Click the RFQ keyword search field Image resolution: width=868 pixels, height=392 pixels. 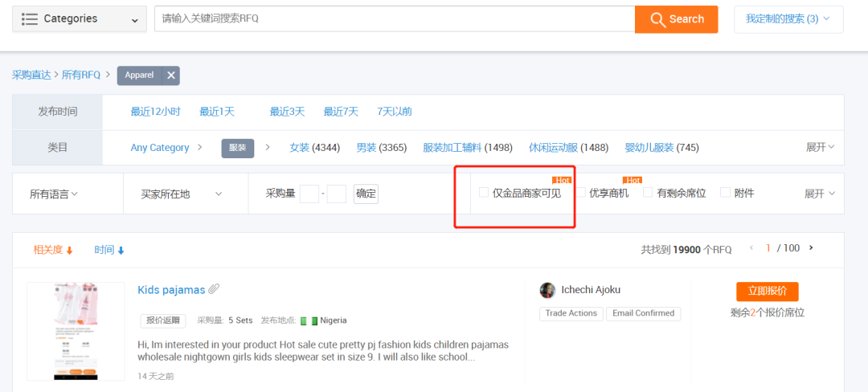pyautogui.click(x=395, y=18)
